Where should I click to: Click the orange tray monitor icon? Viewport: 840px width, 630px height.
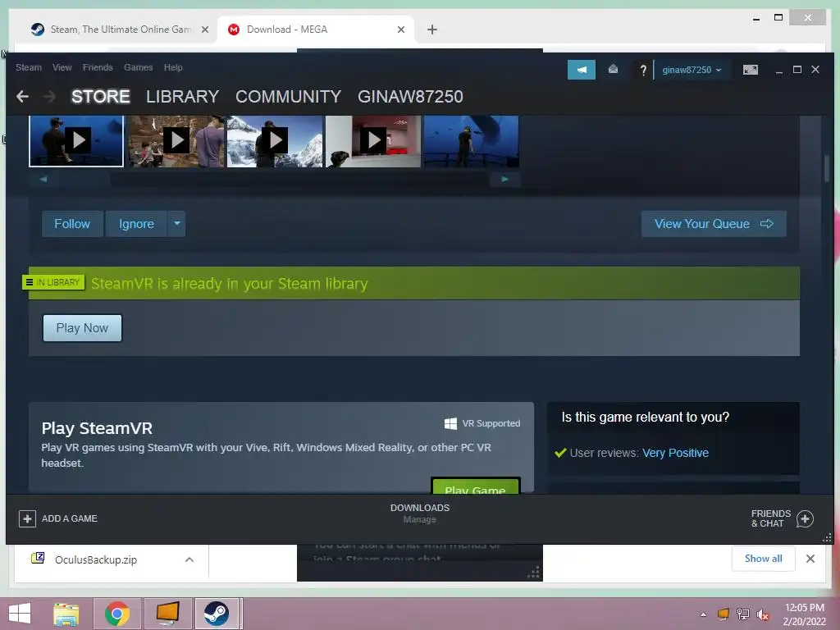(724, 614)
